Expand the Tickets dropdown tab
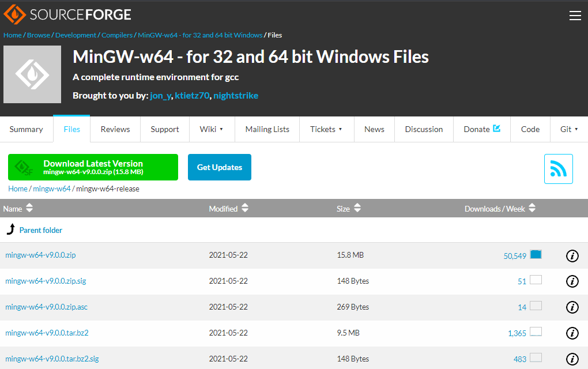This screenshot has height=369, width=588. 326,129
